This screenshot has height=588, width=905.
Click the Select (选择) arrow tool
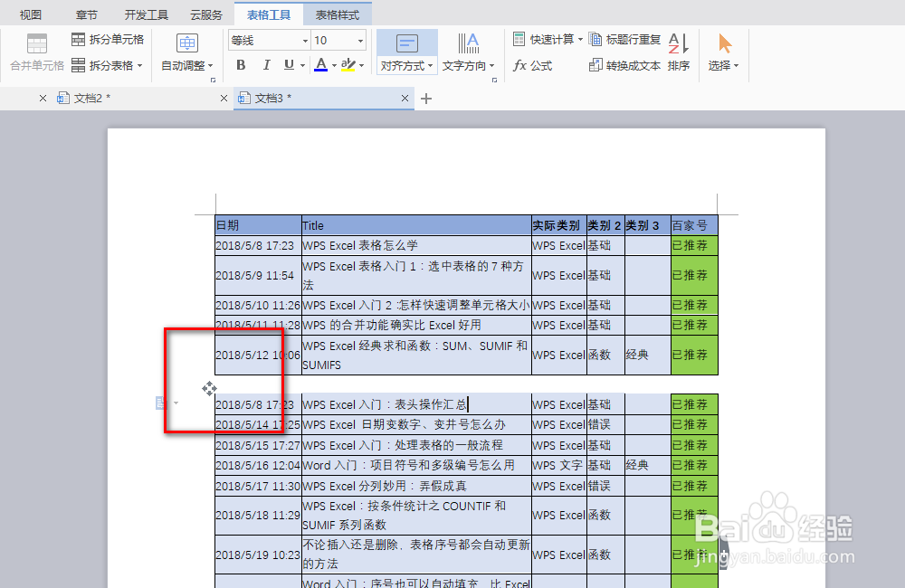pos(725,43)
